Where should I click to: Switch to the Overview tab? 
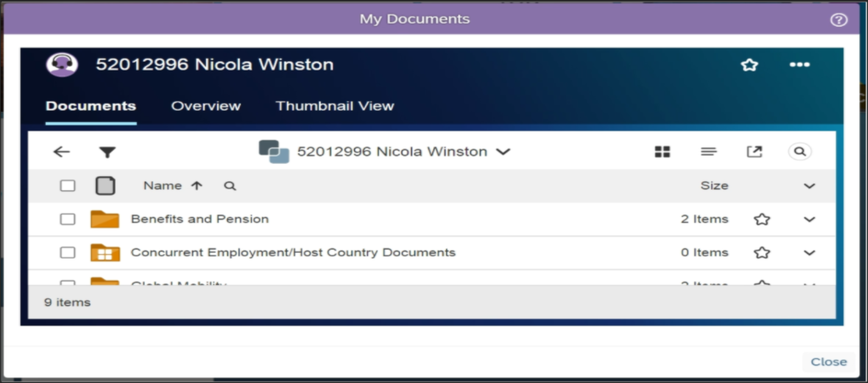coord(206,106)
